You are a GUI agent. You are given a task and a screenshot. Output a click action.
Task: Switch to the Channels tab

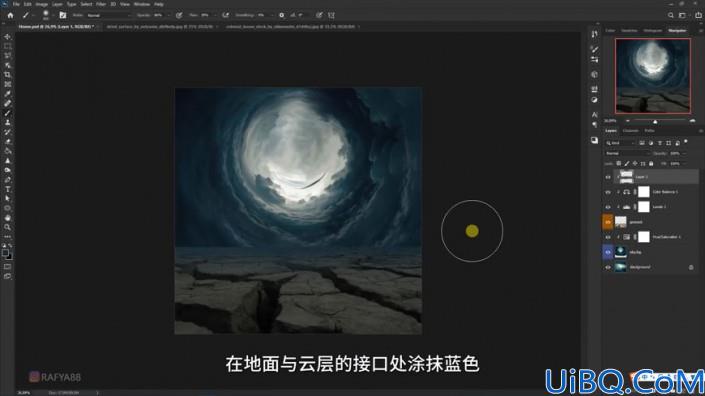[630, 131]
